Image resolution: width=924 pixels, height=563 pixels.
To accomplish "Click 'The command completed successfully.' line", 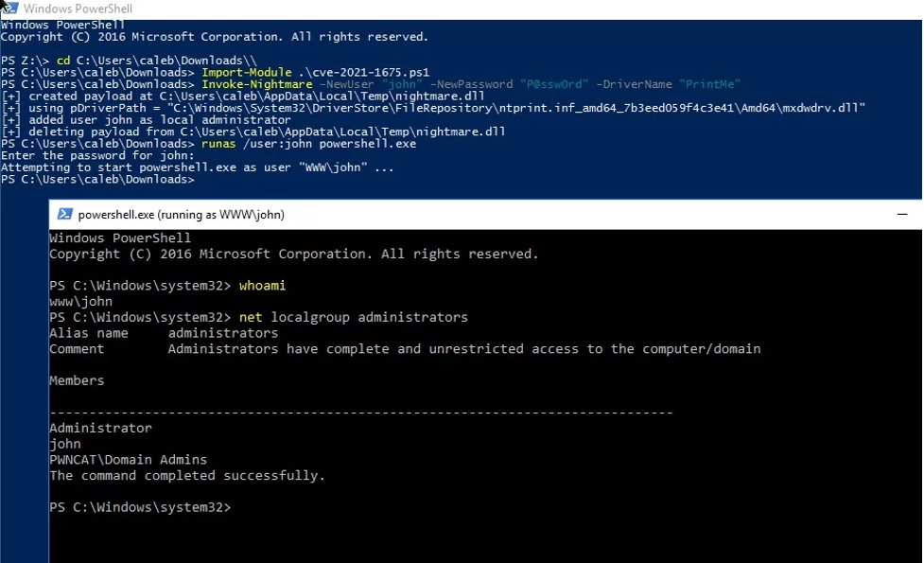I will click(187, 476).
